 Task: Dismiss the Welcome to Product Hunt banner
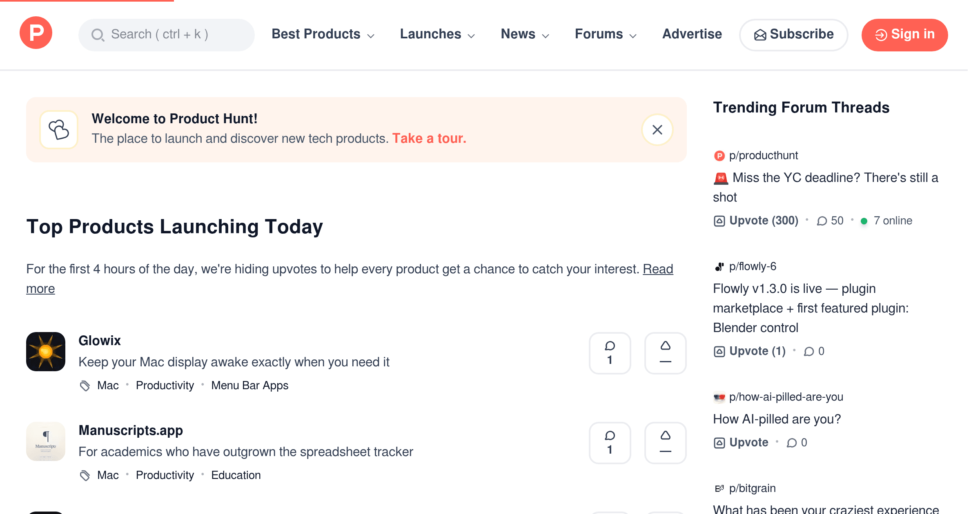[x=657, y=130]
